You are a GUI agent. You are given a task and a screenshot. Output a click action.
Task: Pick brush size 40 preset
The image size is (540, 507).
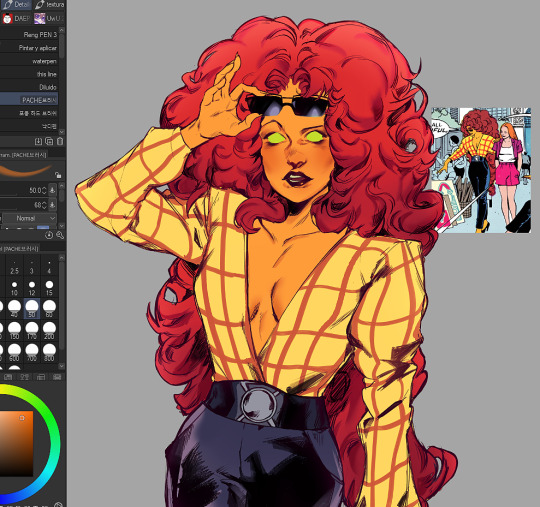coord(14,309)
